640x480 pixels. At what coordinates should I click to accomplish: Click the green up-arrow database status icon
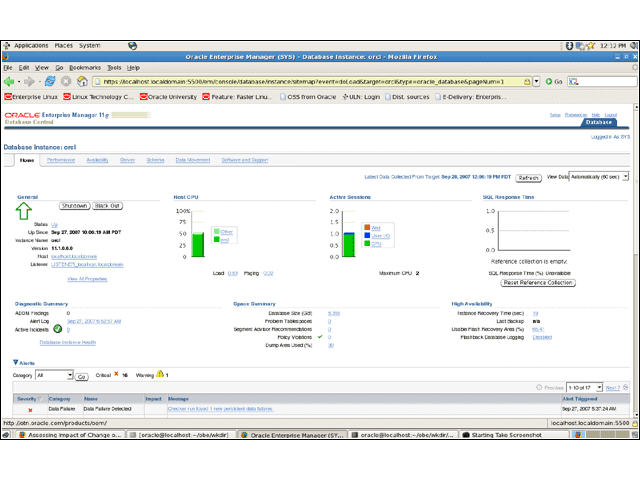[24, 211]
